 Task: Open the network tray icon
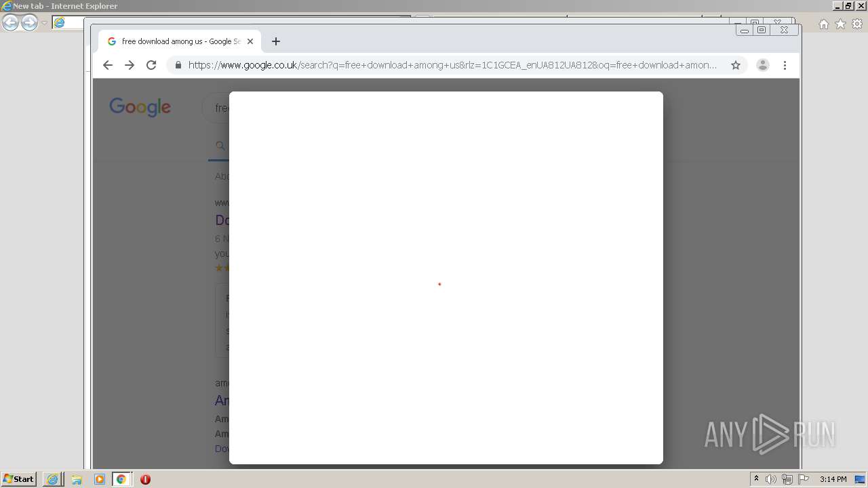click(787, 479)
